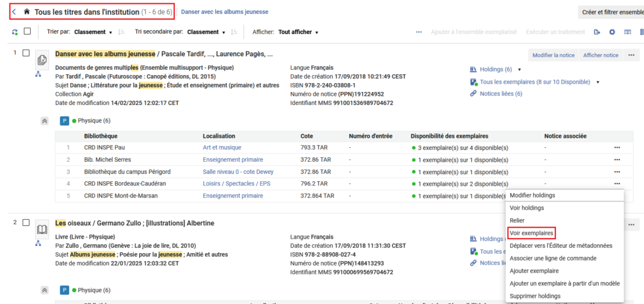Expand the Afficher Tout afficher dropdown
Image resolution: width=644 pixels, height=304 pixels.
(299, 32)
